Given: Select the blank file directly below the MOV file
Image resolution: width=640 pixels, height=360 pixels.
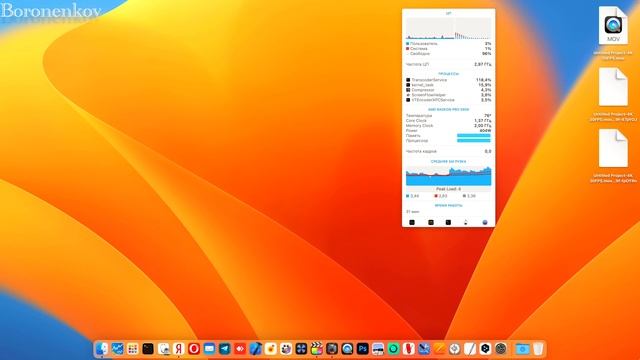Looking at the screenshot, I should (x=613, y=87).
